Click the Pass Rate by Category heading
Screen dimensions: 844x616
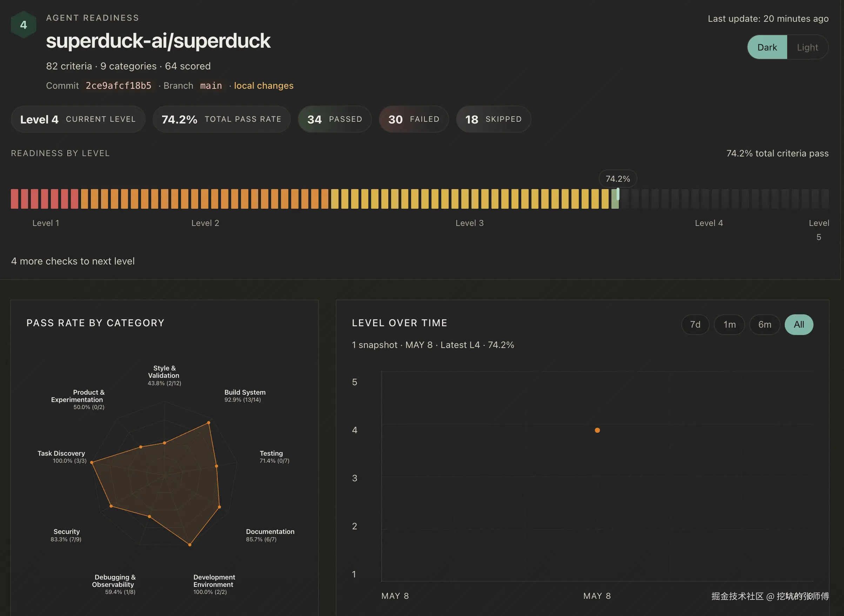pos(95,323)
